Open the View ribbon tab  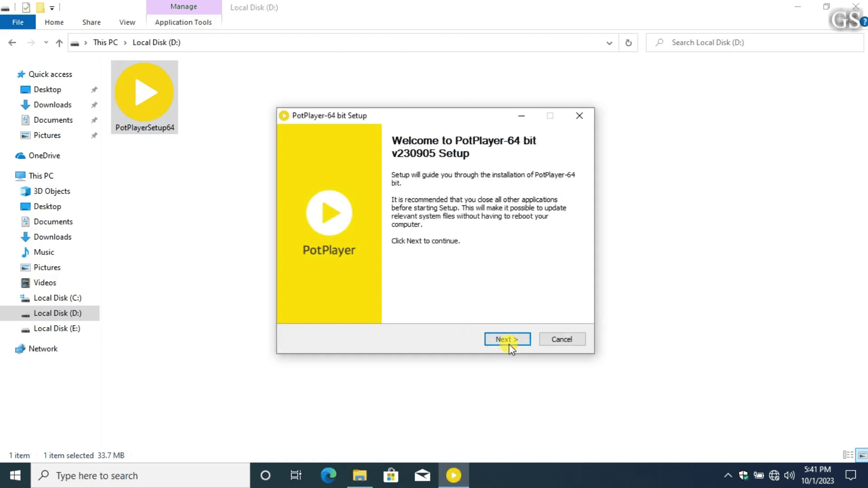coord(127,22)
